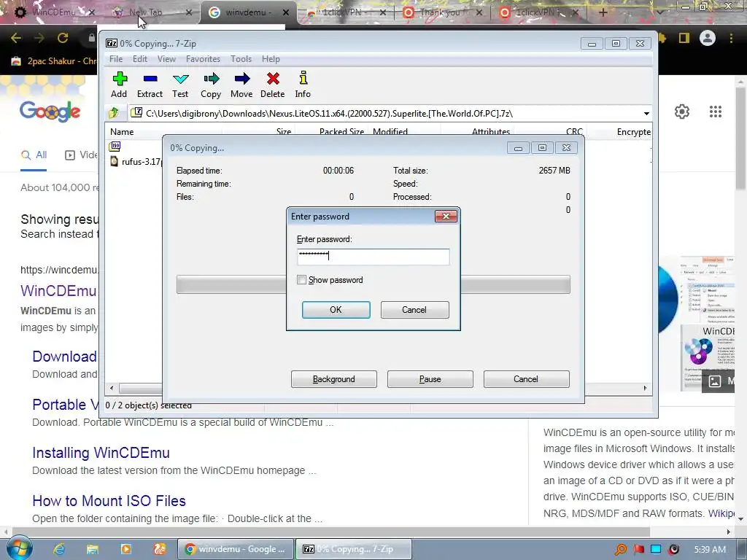Viewport: 747px width, 560px height.
Task: Switch to the winvdemu Google tab
Action: pos(248,12)
